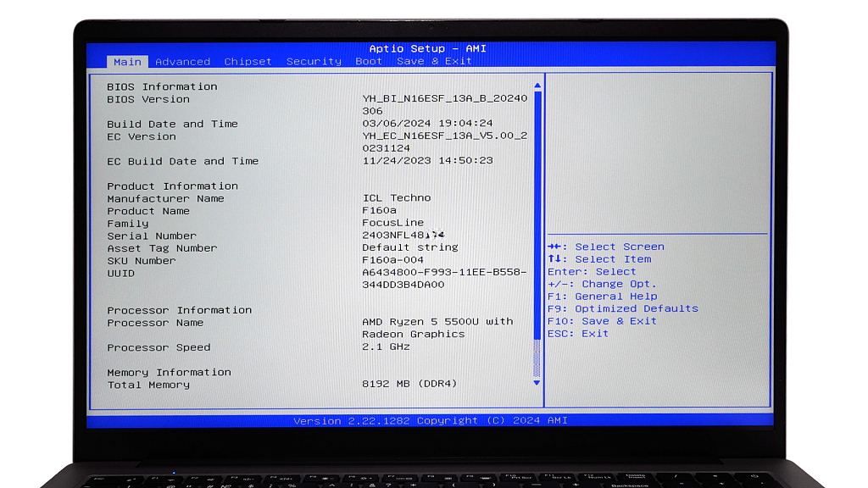This screenshot has height=488, width=868.
Task: Click the highlighted Main tab
Action: [127, 62]
